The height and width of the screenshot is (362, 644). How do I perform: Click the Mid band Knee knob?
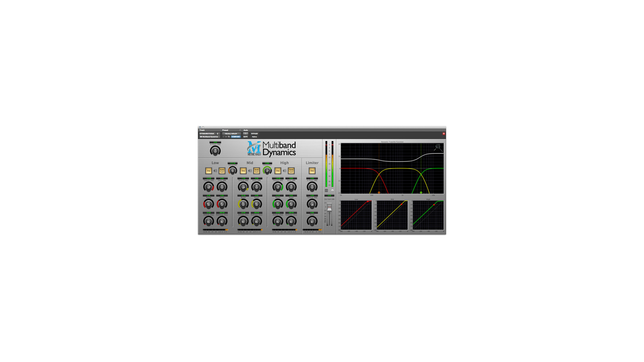click(x=256, y=204)
